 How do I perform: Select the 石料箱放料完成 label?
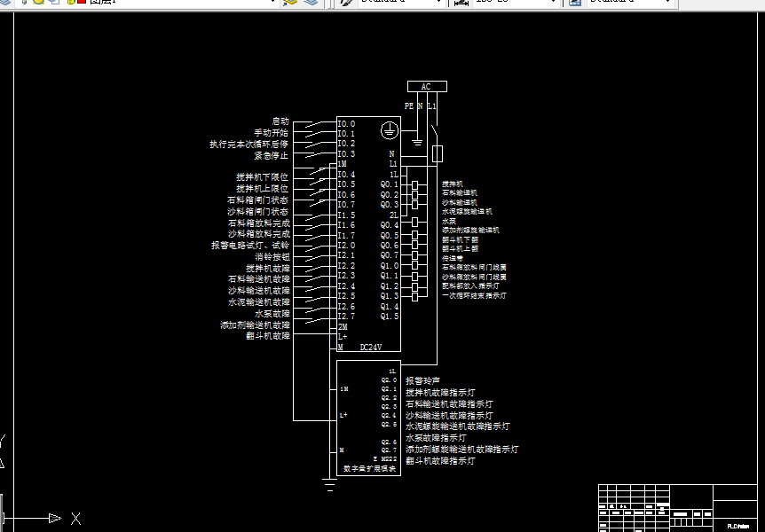click(259, 223)
